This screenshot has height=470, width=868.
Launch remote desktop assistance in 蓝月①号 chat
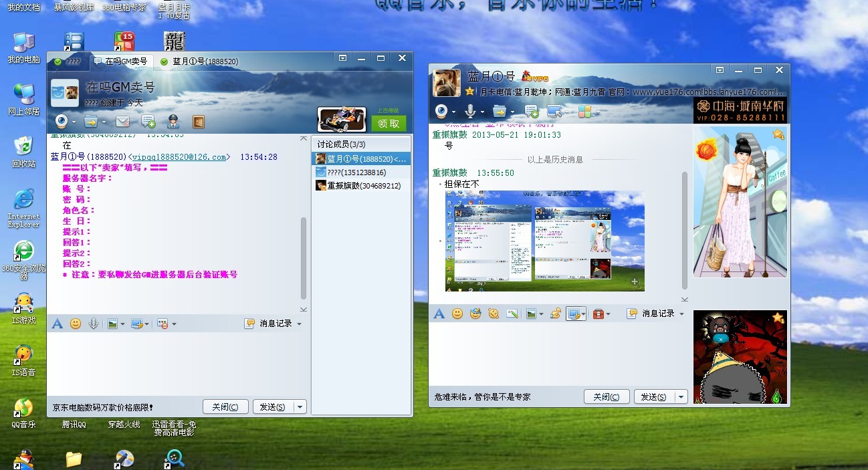tap(556, 112)
